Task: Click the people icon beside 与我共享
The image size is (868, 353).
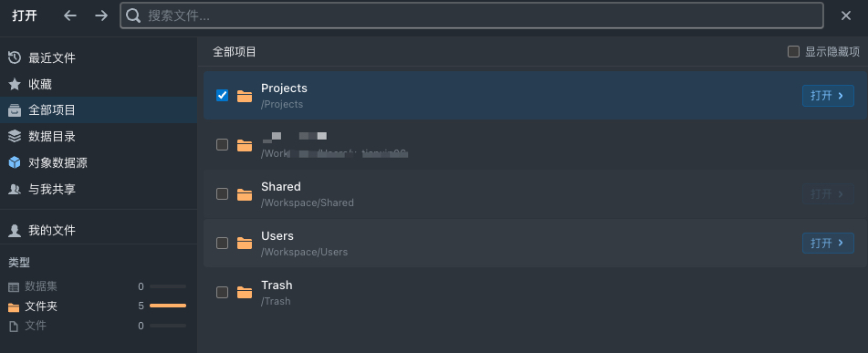Action: (x=15, y=189)
